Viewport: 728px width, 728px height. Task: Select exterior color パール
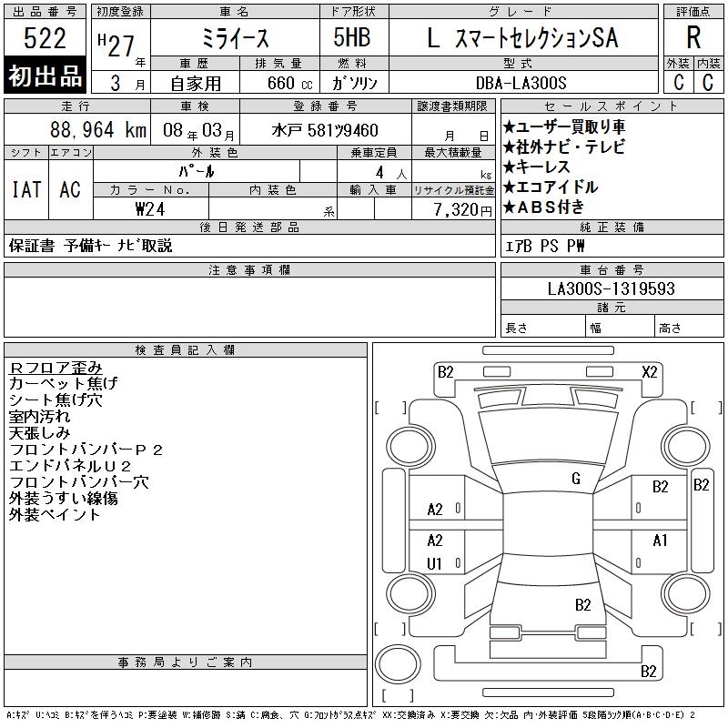coord(197,171)
